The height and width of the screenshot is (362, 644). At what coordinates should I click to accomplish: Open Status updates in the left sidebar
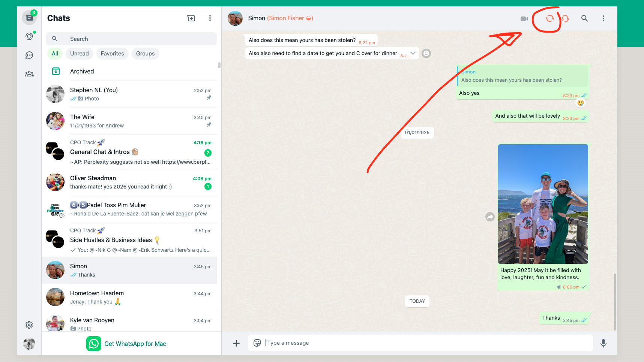tap(29, 36)
